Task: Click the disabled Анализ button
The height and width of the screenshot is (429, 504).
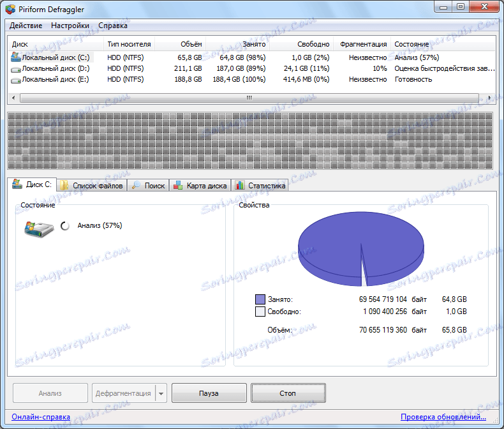Action: pyautogui.click(x=50, y=393)
